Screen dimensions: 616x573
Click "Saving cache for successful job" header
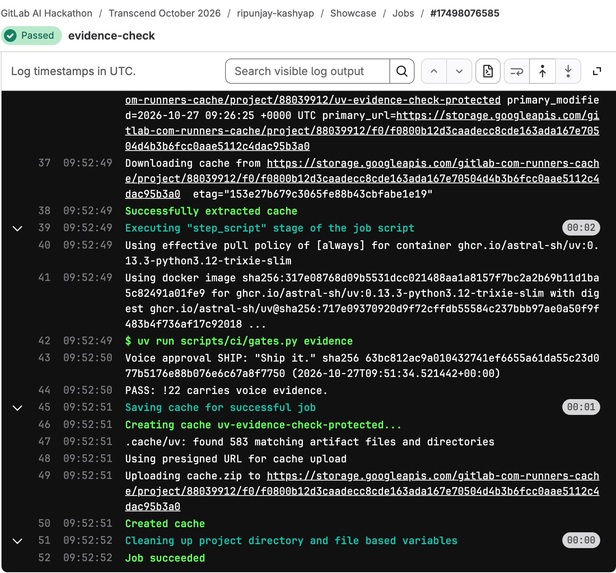[x=220, y=407]
